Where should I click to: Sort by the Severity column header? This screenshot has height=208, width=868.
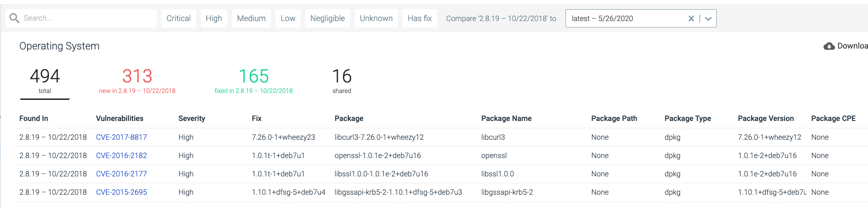[x=192, y=118]
